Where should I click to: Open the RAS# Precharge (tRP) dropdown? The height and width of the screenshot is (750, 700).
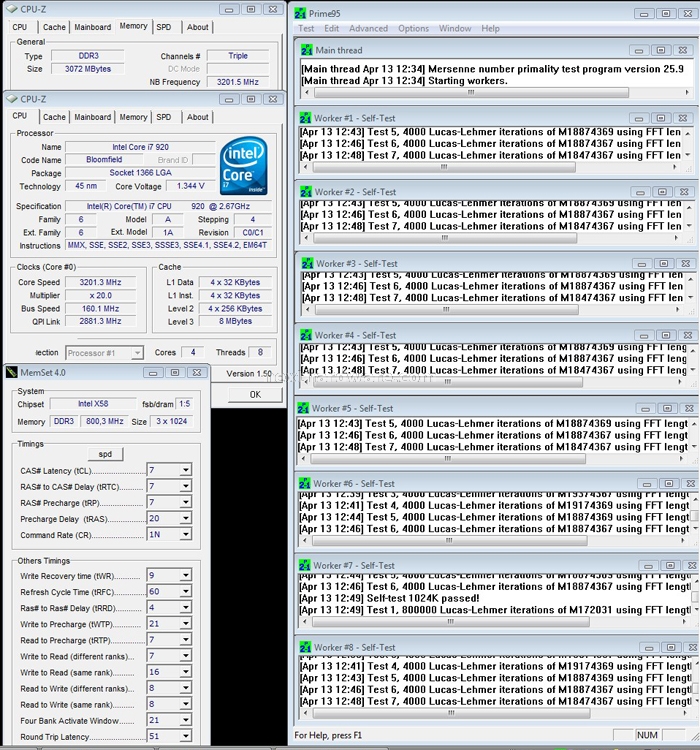pos(186,502)
